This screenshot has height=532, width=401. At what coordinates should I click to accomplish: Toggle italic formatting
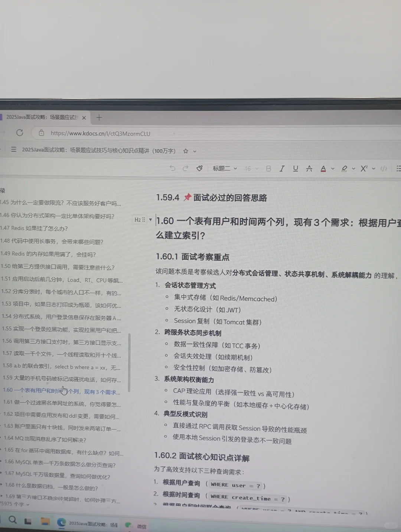point(282,168)
